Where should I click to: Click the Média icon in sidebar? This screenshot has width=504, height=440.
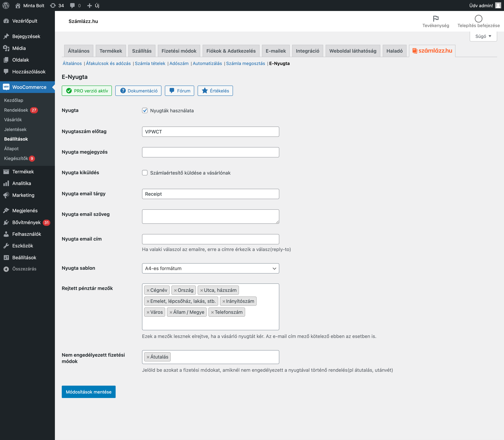tap(6, 48)
